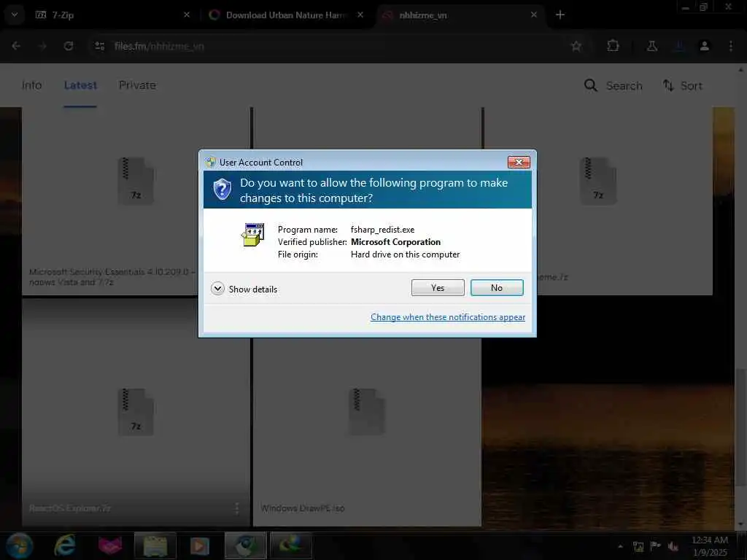This screenshot has height=560, width=747.
Task: Close the Download Urban Nature tab
Action: (x=360, y=15)
